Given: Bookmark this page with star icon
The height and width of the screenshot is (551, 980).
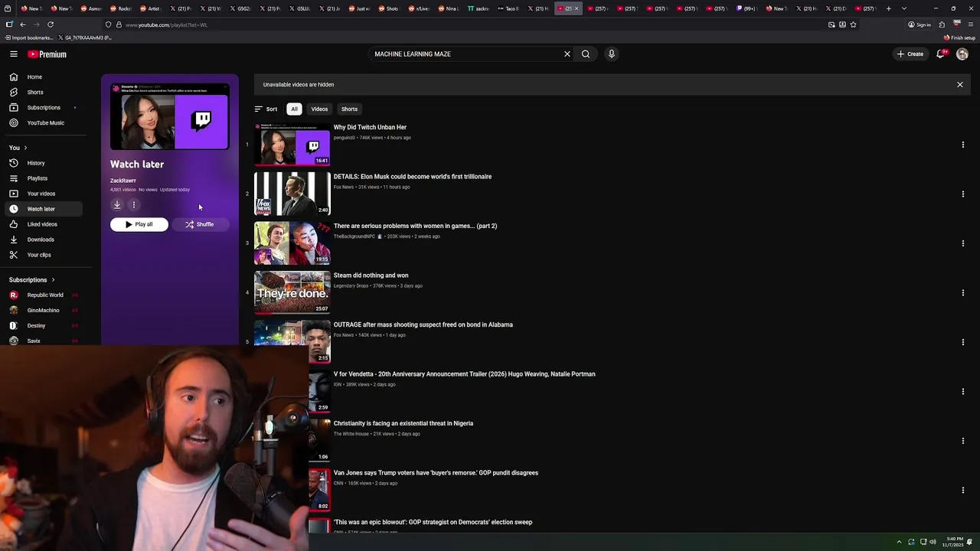Looking at the screenshot, I should click(x=853, y=24).
